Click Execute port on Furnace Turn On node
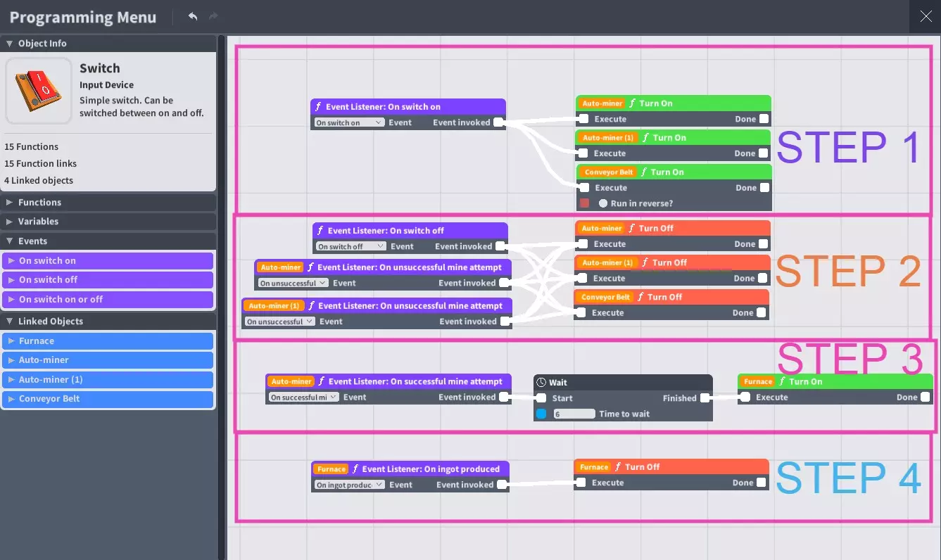This screenshot has width=941, height=560. (x=745, y=397)
